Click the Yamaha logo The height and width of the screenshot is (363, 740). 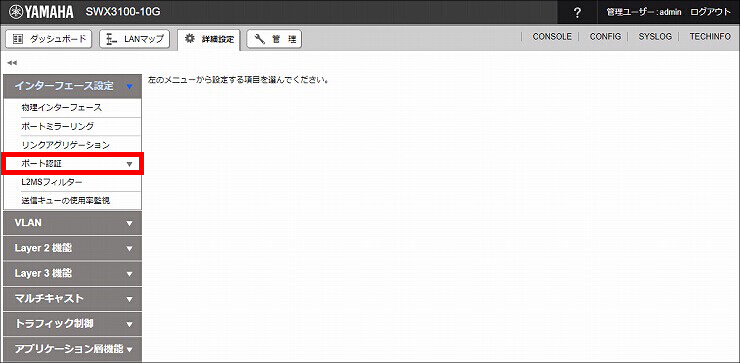(x=41, y=12)
